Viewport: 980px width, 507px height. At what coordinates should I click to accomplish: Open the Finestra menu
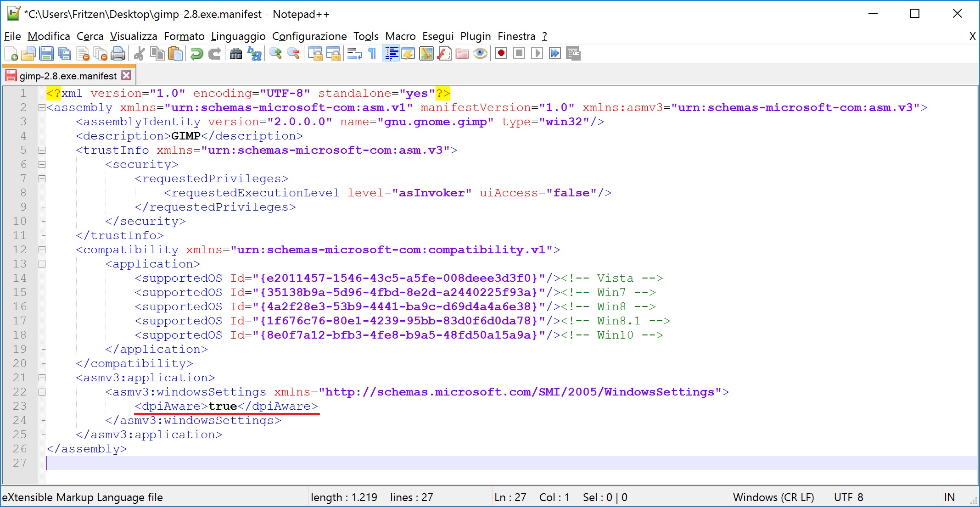516,36
